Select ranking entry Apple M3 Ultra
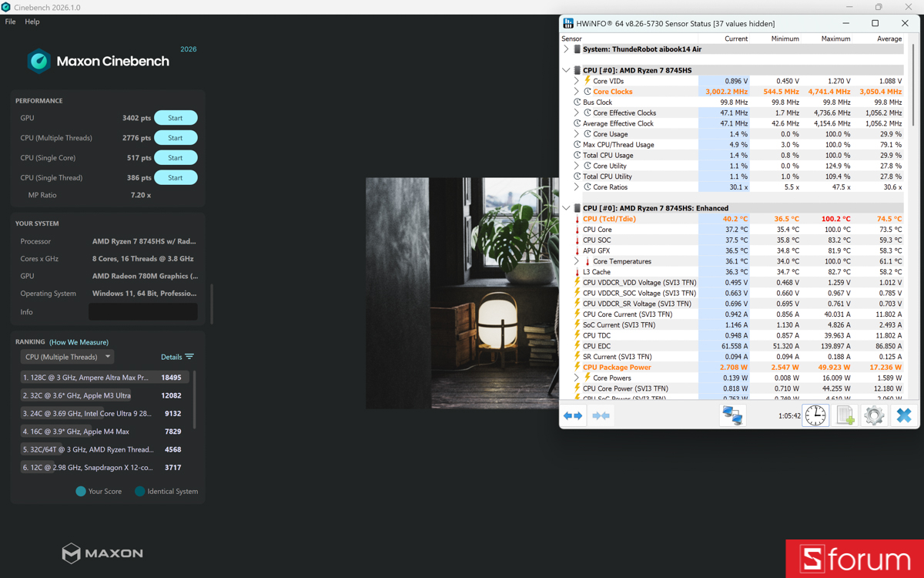The width and height of the screenshot is (924, 578). pos(105,395)
